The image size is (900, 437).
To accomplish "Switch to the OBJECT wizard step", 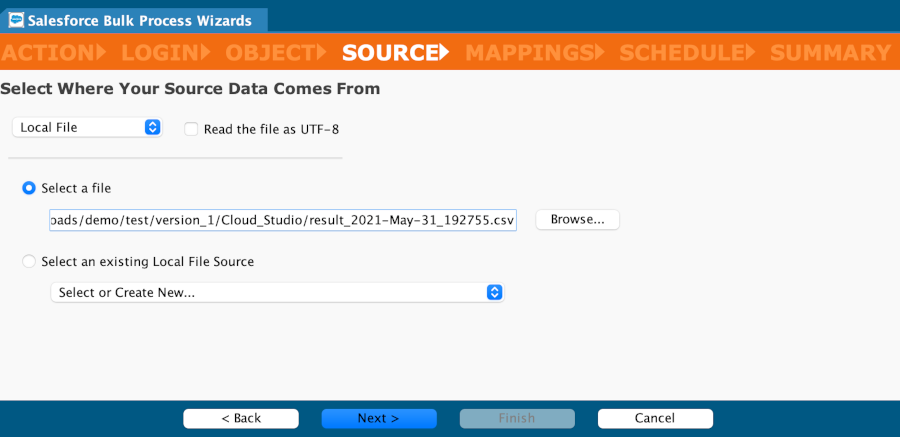I will click(x=275, y=53).
